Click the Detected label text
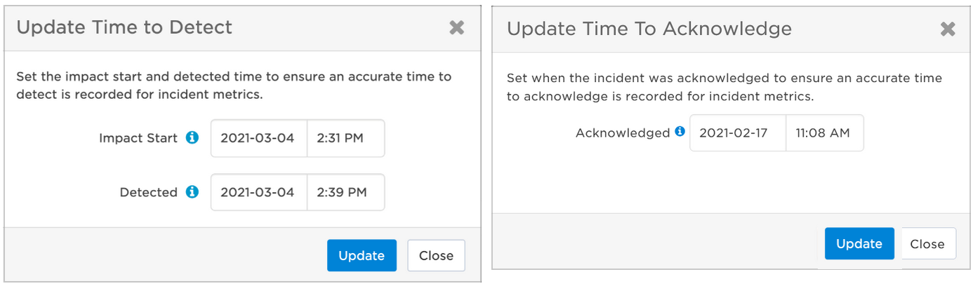 point(149,192)
